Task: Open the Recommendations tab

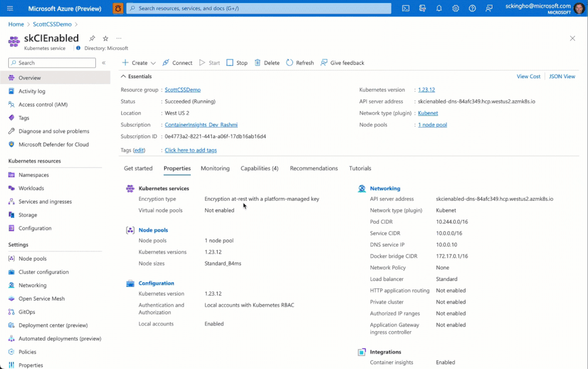Action: [314, 168]
